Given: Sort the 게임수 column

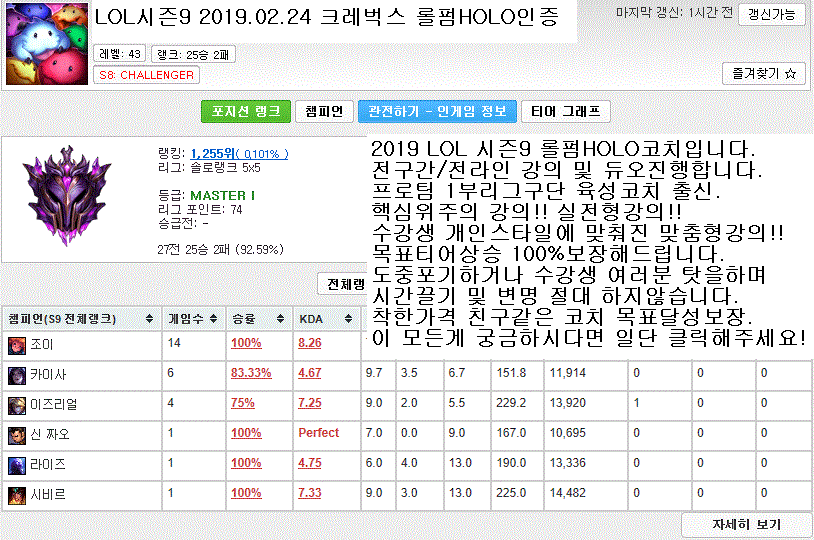Looking at the screenshot, I should (213, 319).
